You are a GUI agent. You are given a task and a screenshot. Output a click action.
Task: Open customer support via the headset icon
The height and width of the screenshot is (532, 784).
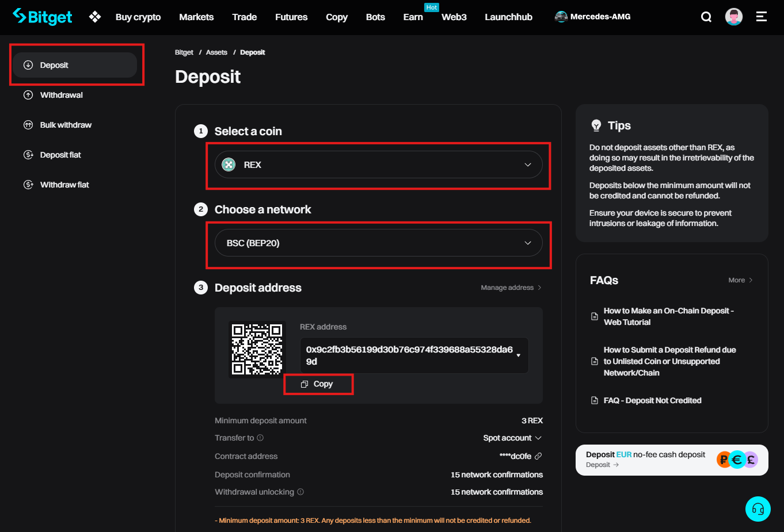[x=758, y=508]
